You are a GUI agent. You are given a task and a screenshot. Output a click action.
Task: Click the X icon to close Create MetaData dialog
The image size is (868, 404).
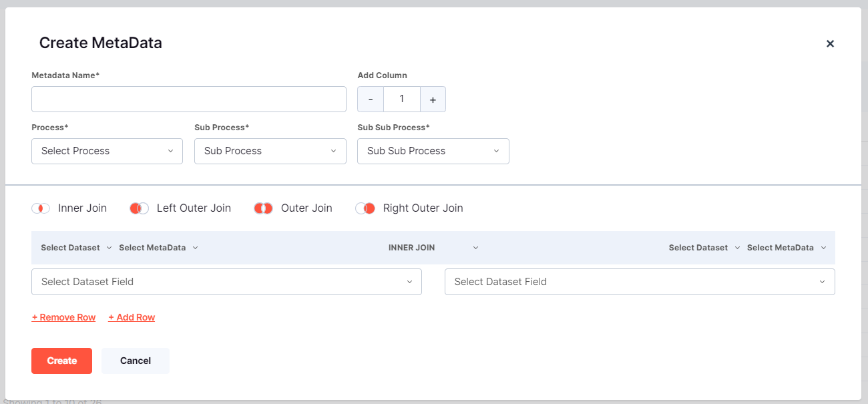coord(830,43)
